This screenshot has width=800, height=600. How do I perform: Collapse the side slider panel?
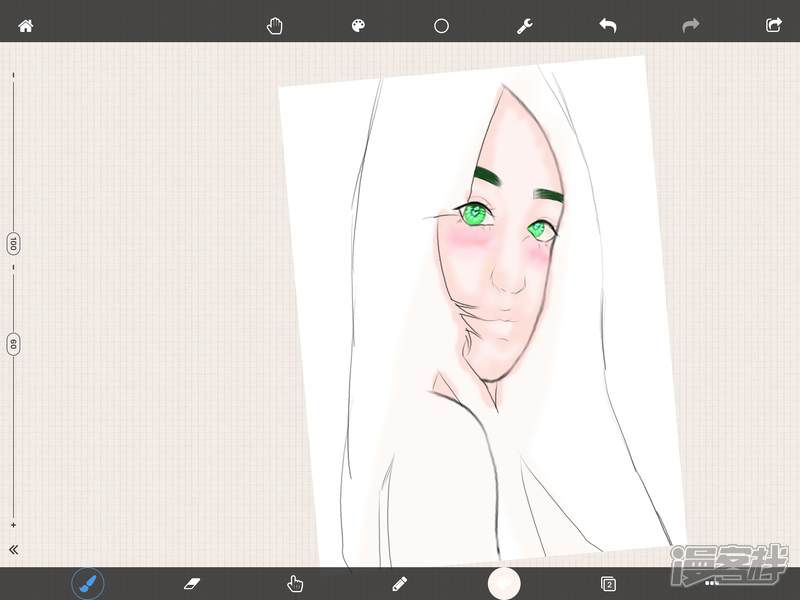pyautogui.click(x=14, y=549)
